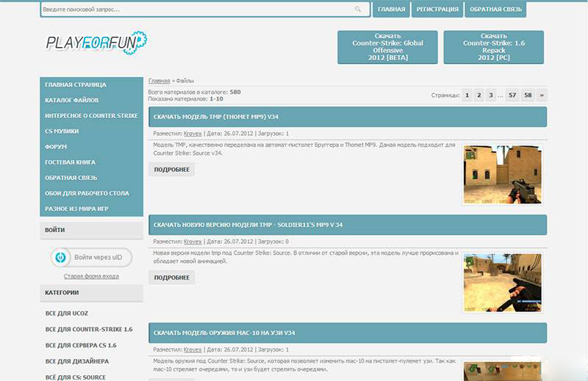This screenshot has width=588, height=381.
Task: Click Krovex author link in TMP Thomet post
Action: [x=193, y=134]
